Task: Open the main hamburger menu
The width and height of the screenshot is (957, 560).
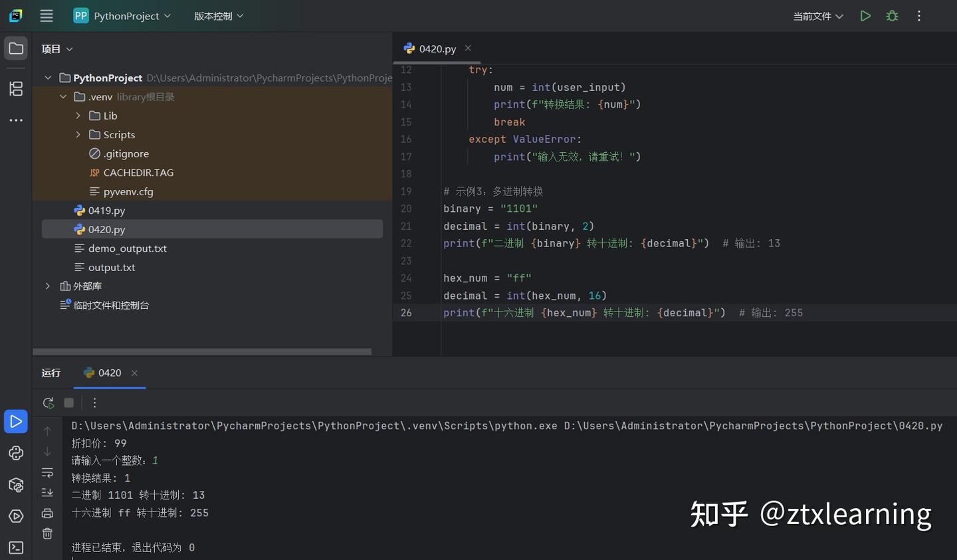Action: (x=47, y=16)
